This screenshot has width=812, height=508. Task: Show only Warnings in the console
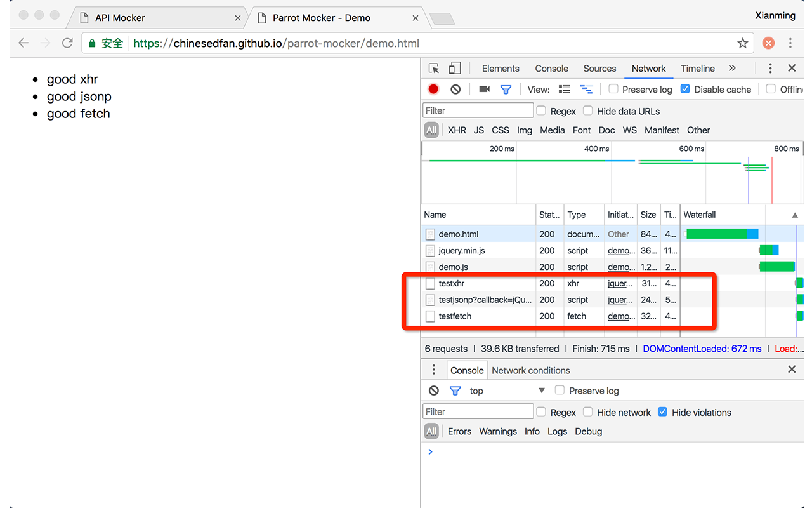[x=498, y=431]
